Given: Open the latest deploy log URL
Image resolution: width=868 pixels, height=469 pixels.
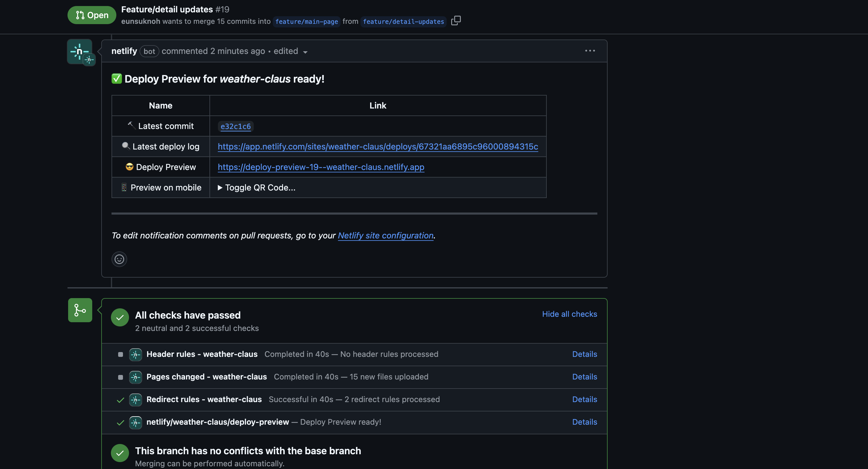Looking at the screenshot, I should [x=378, y=146].
